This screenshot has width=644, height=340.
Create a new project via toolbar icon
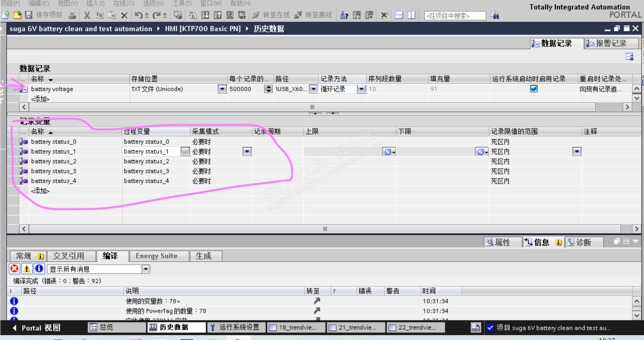[x=6, y=15]
